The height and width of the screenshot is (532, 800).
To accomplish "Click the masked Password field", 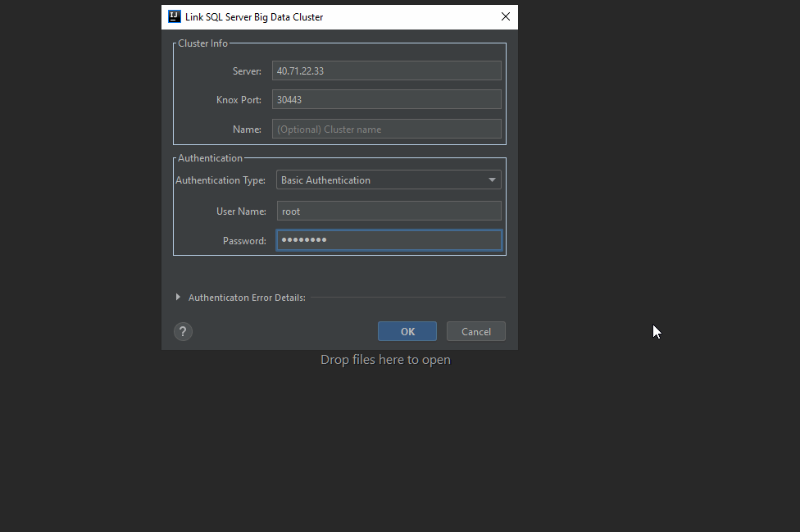I will [389, 240].
